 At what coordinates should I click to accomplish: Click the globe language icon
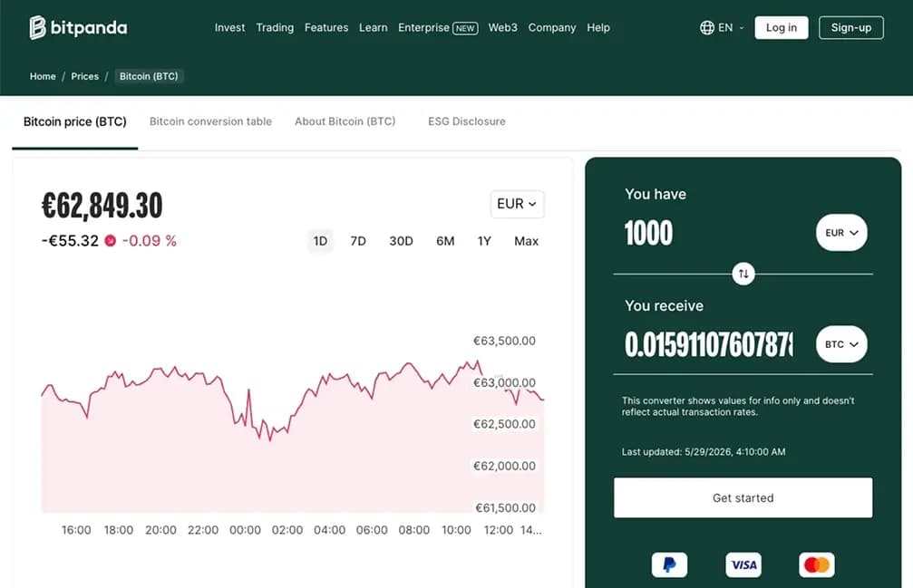tap(707, 27)
